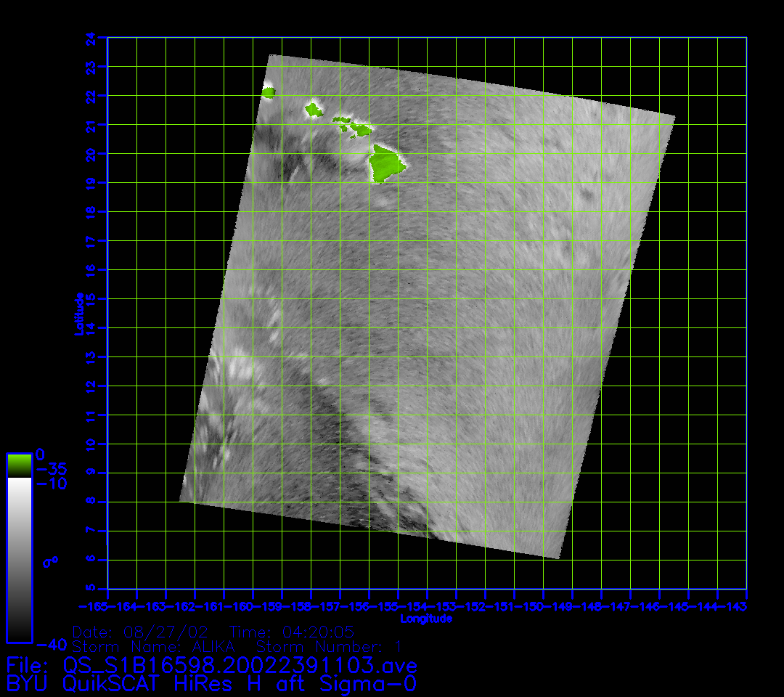Click the 24 latitude tick label
Image resolution: width=784 pixels, height=697 pixels.
pos(90,38)
